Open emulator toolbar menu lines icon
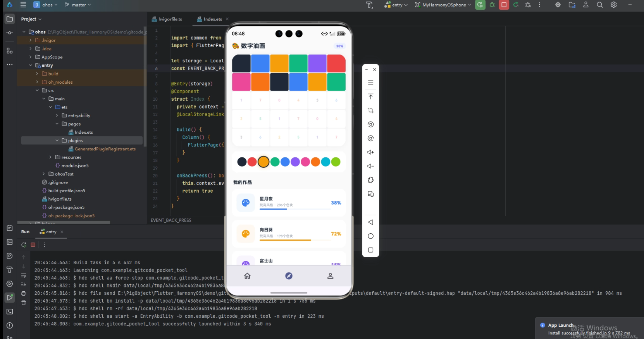The height and width of the screenshot is (339, 644). (x=370, y=83)
